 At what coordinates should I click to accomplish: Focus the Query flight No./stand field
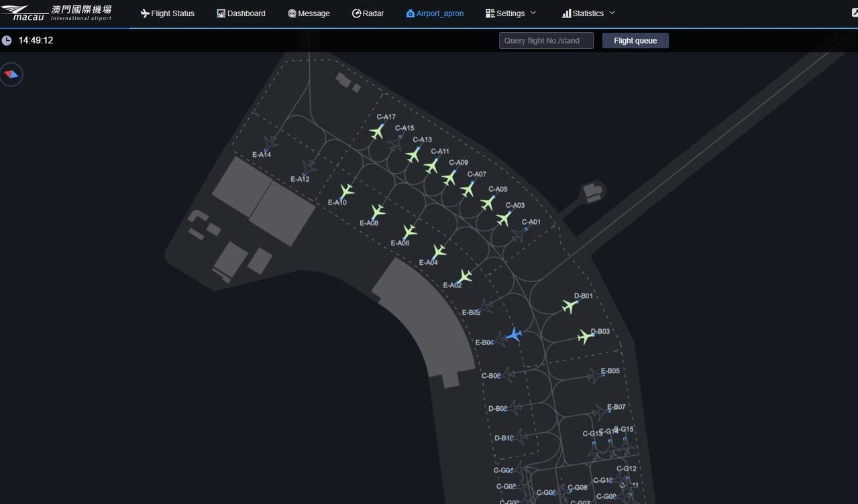(546, 41)
